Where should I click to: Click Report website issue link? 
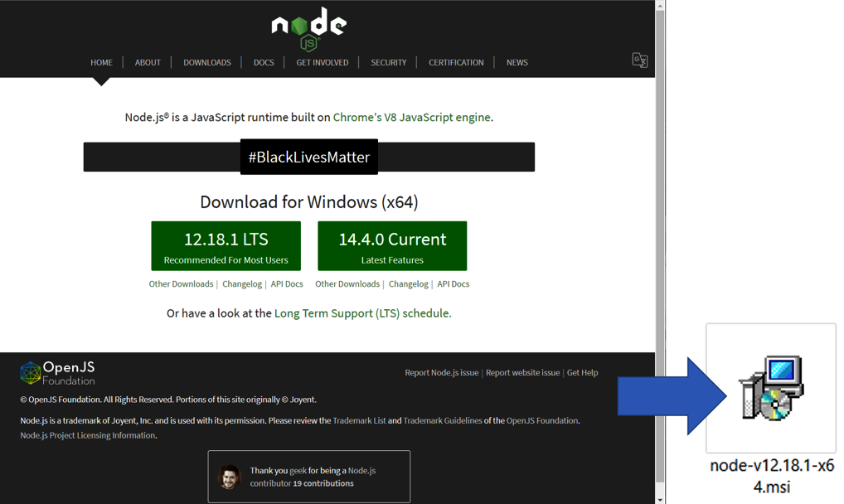pos(522,373)
